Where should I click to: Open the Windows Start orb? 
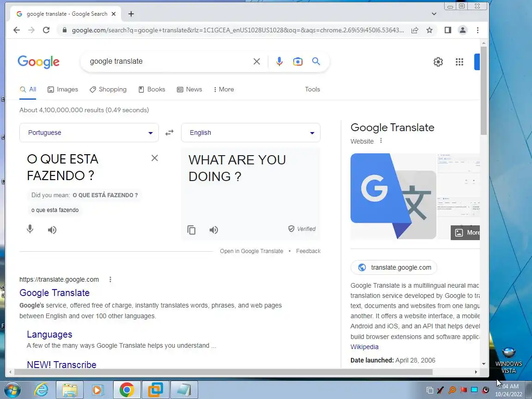pyautogui.click(x=12, y=389)
